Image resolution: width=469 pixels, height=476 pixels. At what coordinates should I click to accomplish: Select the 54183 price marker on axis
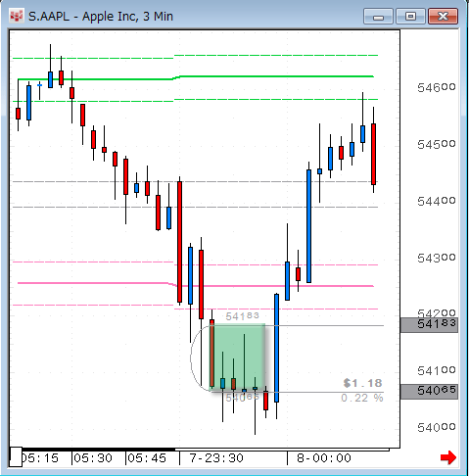[x=429, y=324]
